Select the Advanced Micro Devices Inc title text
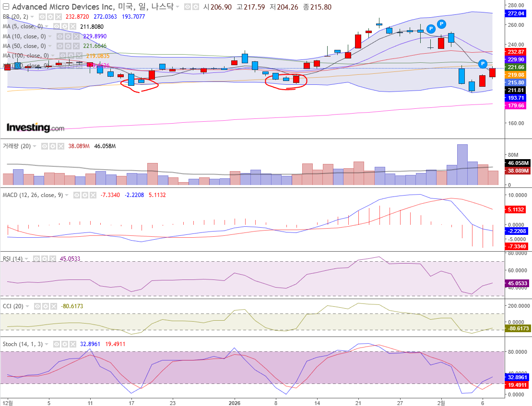This screenshot has width=532, height=406. (x=63, y=7)
